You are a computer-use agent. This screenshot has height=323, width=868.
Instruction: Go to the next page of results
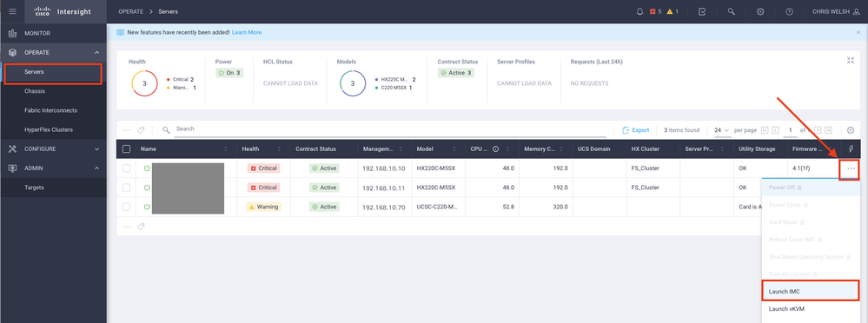coord(818,130)
